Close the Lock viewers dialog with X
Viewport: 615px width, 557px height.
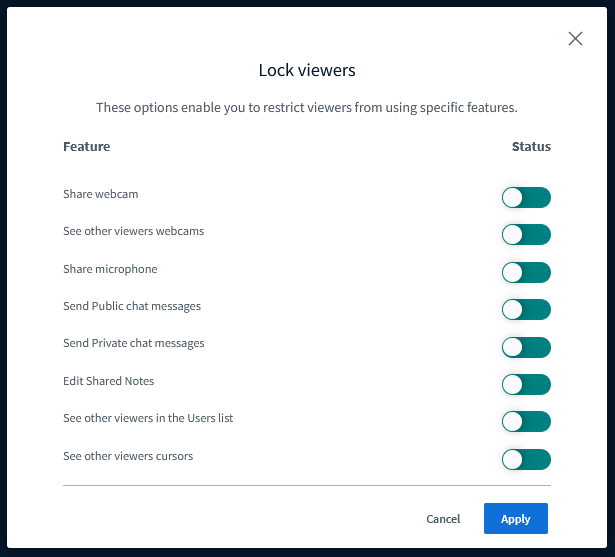point(575,39)
